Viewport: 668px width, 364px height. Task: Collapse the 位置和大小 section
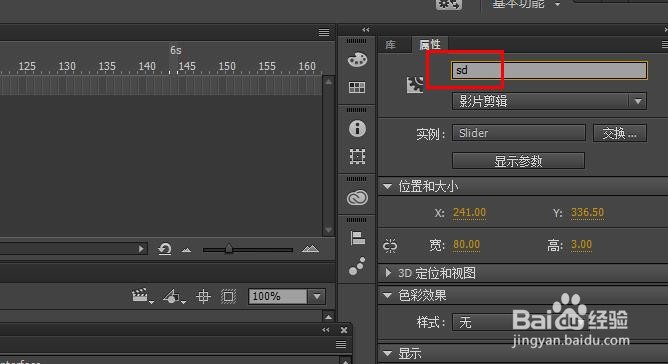[x=388, y=187]
